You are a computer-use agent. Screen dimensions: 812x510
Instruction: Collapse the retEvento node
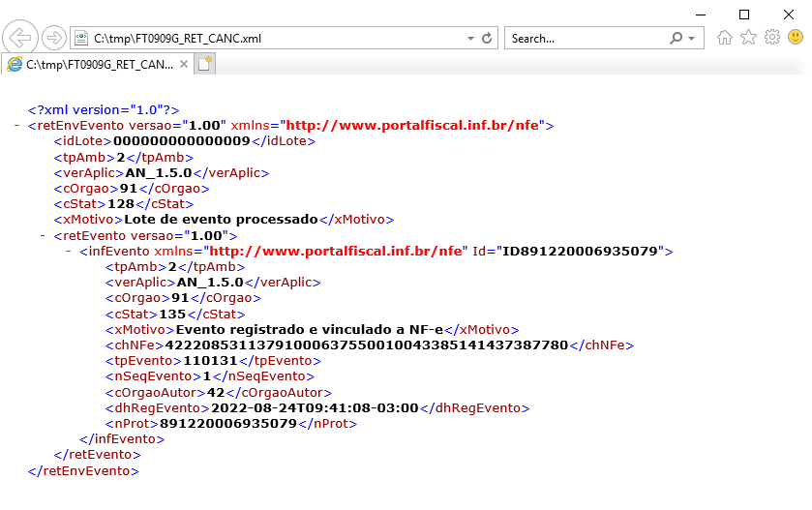43,235
